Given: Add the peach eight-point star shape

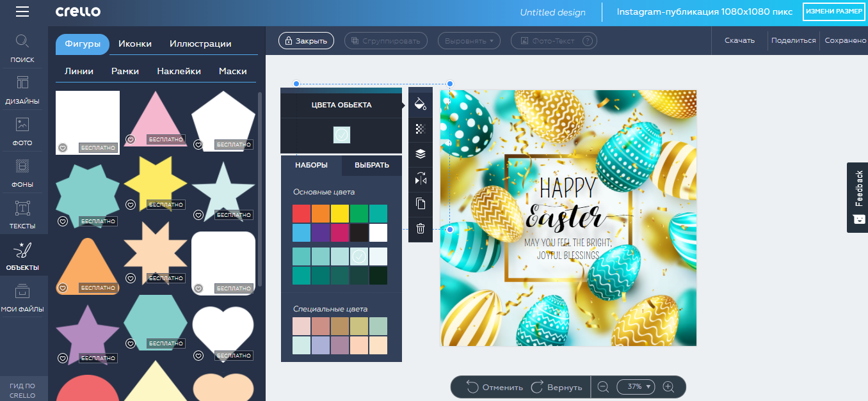Looking at the screenshot, I should [x=155, y=253].
